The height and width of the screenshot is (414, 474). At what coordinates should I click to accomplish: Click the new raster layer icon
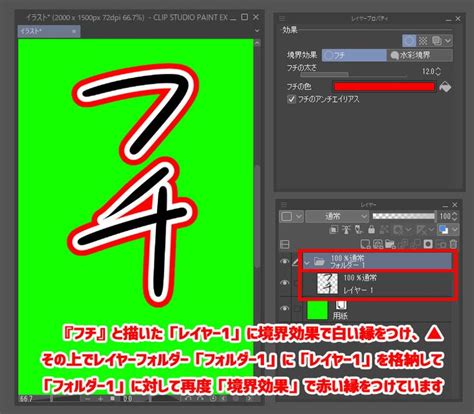[x=365, y=244]
